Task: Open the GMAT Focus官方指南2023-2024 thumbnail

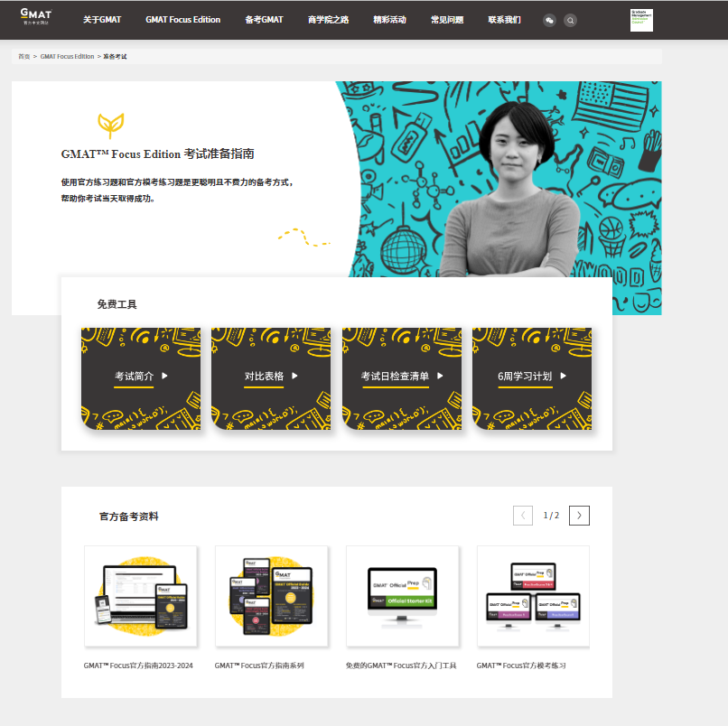Action: coord(141,596)
